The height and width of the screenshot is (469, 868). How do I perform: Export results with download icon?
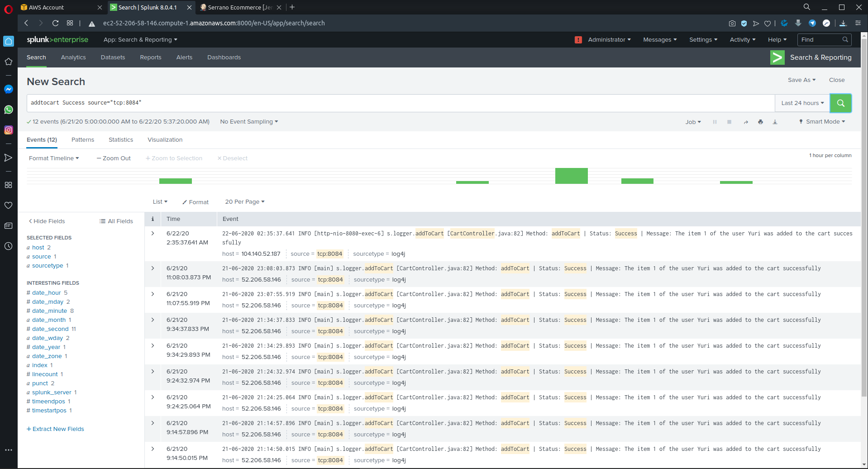pyautogui.click(x=775, y=122)
